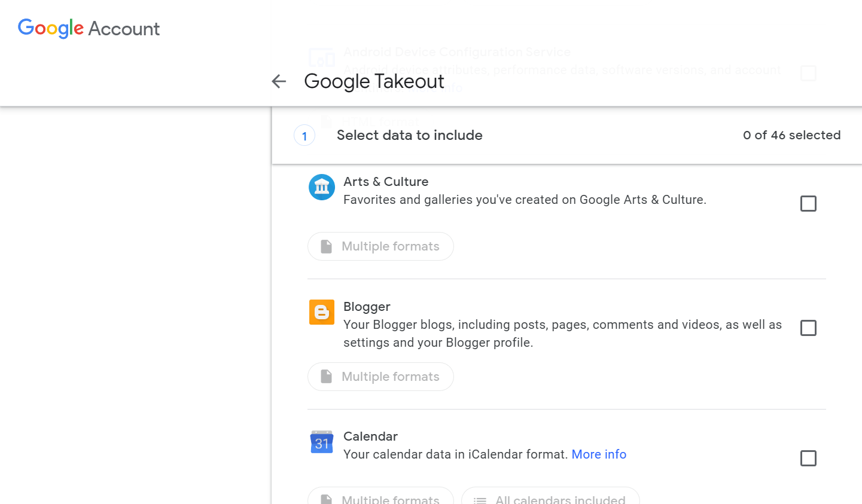Screen dimensions: 862x504
Task: Toggle the faded Android Device Configuration checkbox
Action: click(808, 74)
